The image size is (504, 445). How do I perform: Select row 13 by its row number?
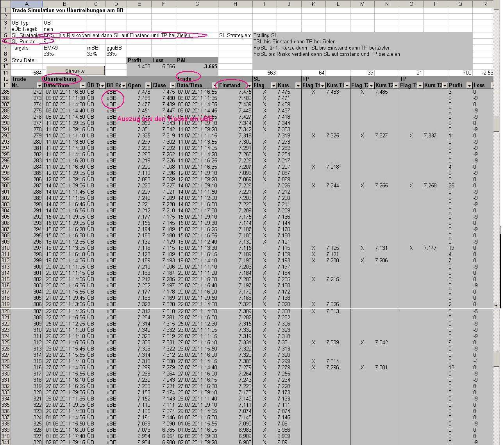coord(5,85)
